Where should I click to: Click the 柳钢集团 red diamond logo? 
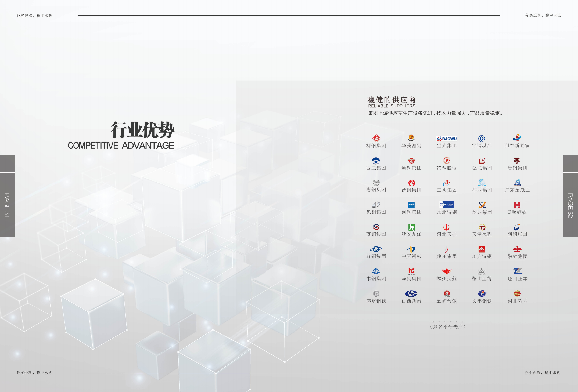(376, 138)
